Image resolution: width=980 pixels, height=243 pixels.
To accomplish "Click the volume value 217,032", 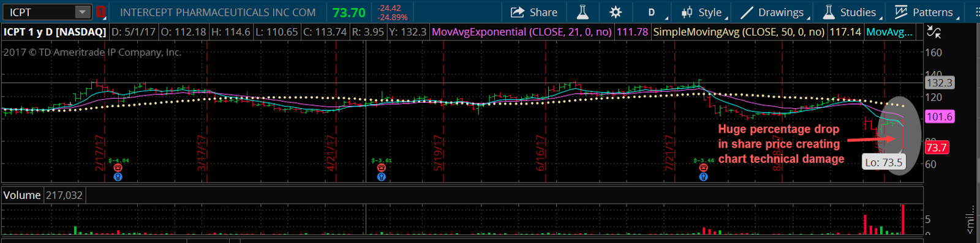I will (64, 195).
